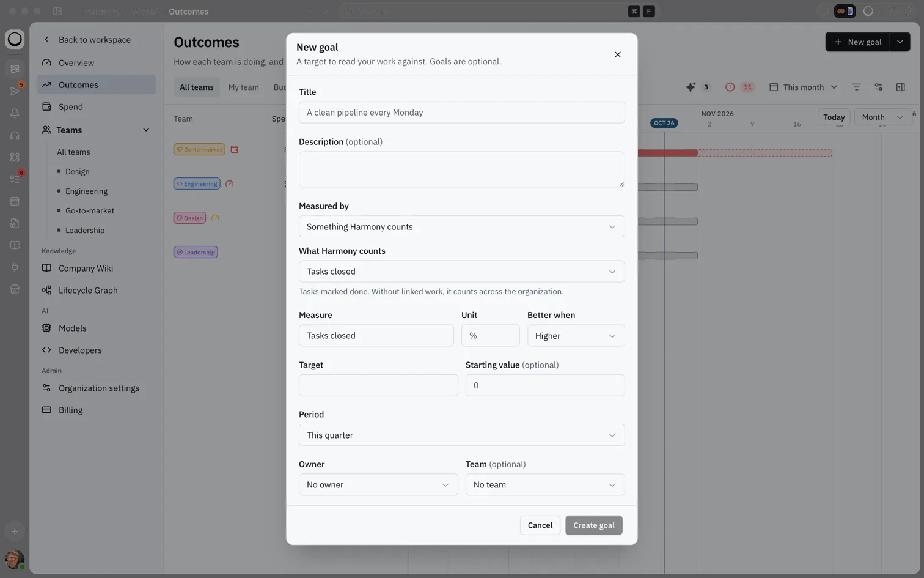Open the user avatar at bottom left
The width and height of the screenshot is (924, 578).
15,559
